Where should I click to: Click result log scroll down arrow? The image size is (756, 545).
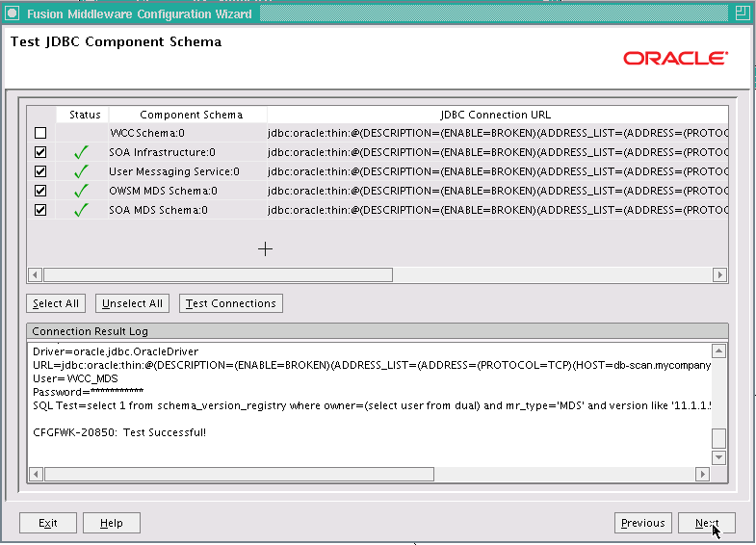pos(718,457)
